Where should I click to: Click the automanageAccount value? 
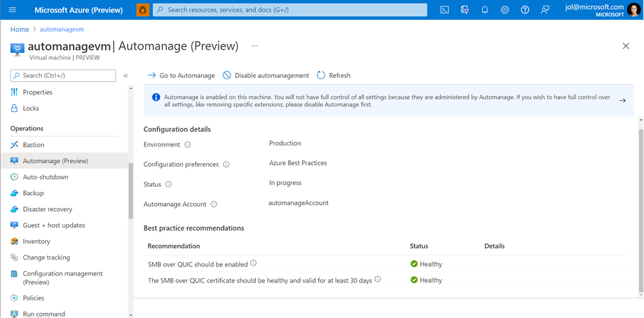pyautogui.click(x=298, y=203)
